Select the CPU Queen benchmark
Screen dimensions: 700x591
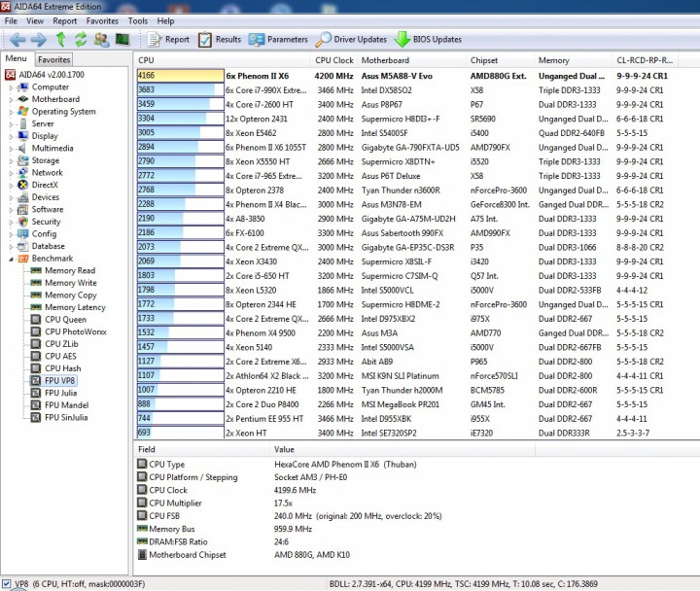point(65,320)
